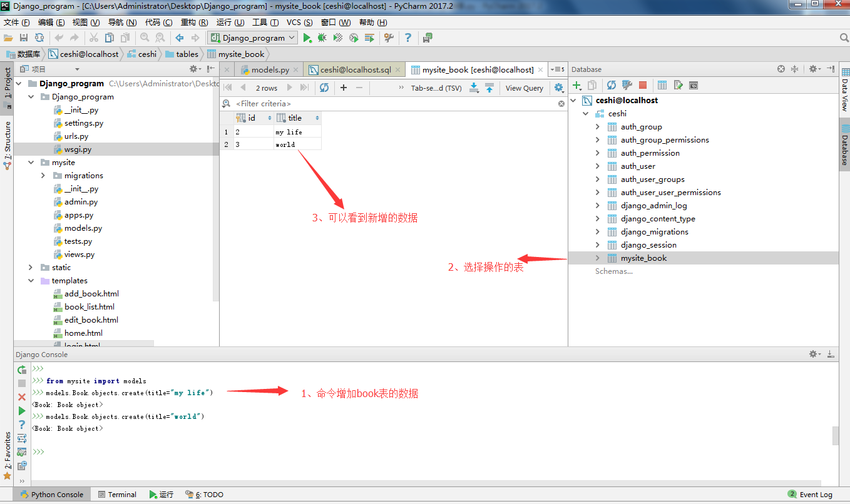The height and width of the screenshot is (504, 850).
Task: Click the Schemas... link
Action: coord(614,271)
